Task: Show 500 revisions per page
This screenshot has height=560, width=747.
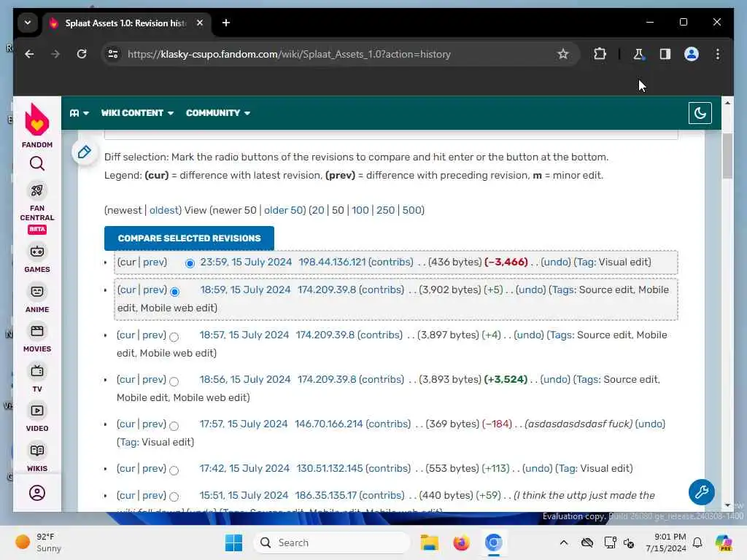Action: coord(411,210)
